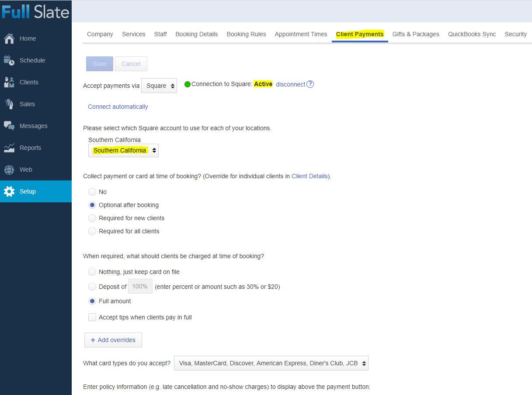Click the 'Connect automatically' link
The image size is (532, 395).
pyautogui.click(x=118, y=107)
